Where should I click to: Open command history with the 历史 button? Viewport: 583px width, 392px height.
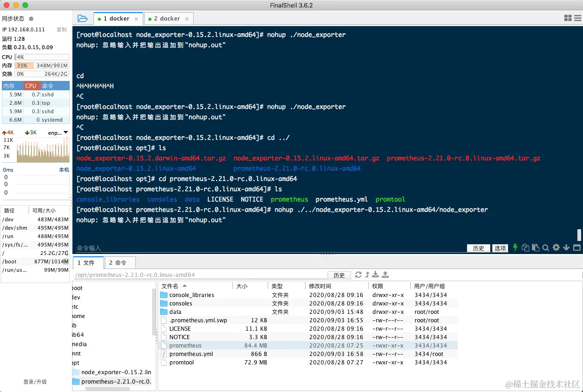coord(478,248)
